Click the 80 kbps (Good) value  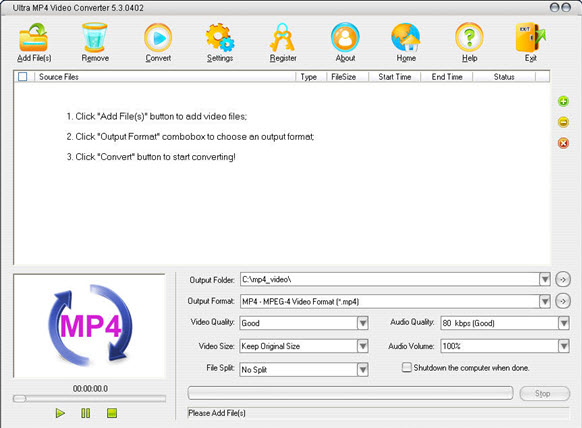point(468,323)
